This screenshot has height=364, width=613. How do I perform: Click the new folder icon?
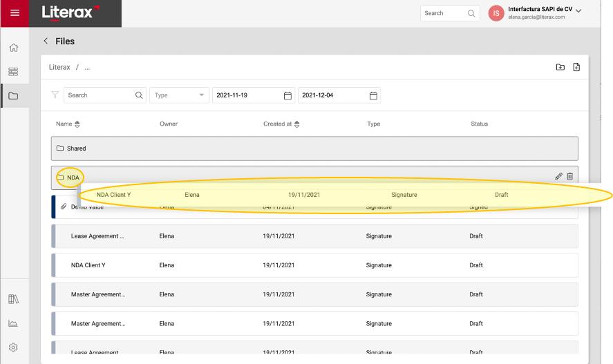[x=560, y=67]
